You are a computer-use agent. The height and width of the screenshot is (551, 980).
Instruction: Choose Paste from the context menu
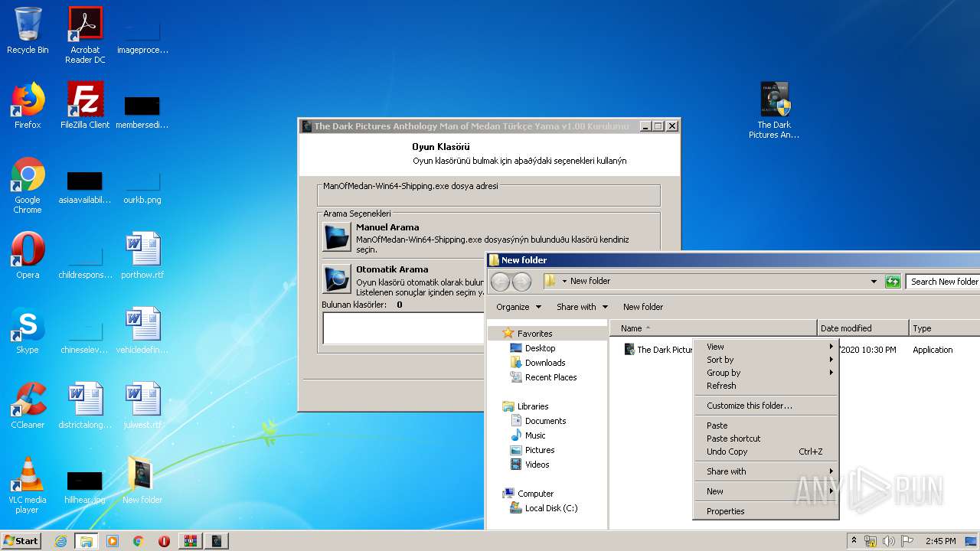766,425
